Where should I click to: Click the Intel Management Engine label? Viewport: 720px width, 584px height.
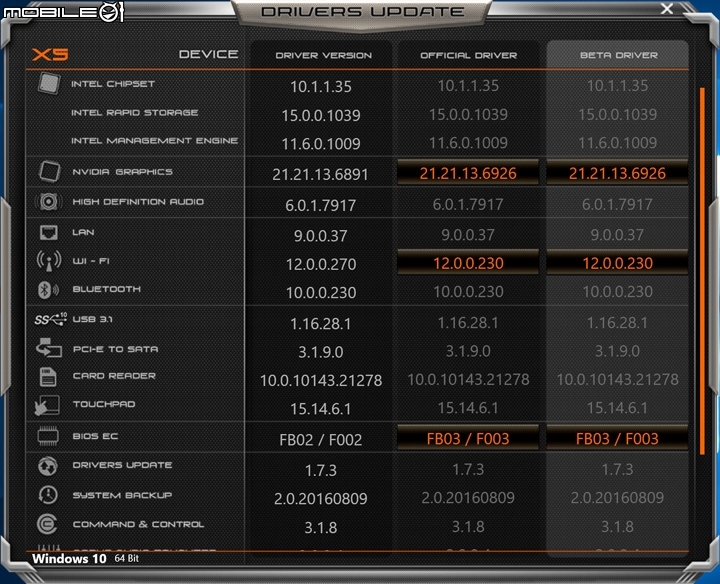pos(154,140)
